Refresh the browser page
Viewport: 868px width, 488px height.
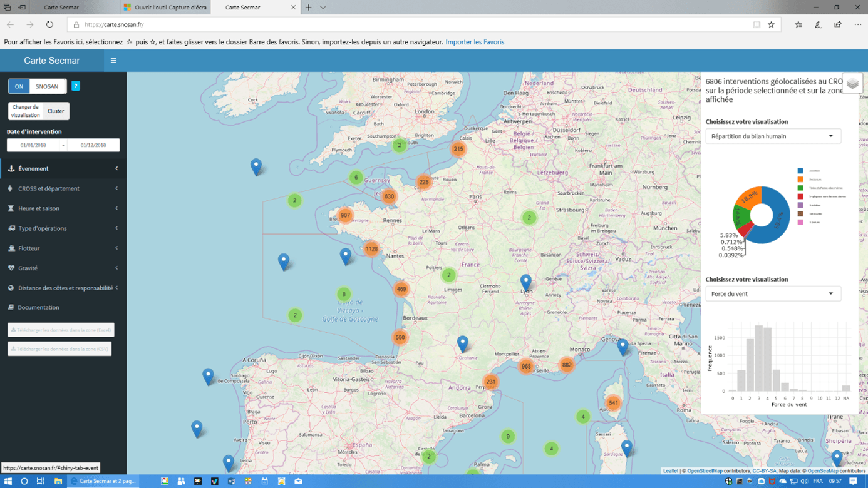[49, 24]
